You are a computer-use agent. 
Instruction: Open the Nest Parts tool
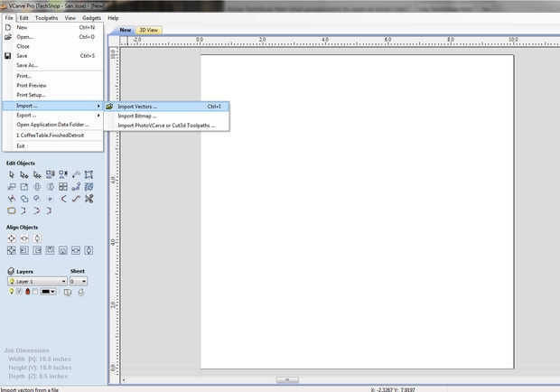89,187
